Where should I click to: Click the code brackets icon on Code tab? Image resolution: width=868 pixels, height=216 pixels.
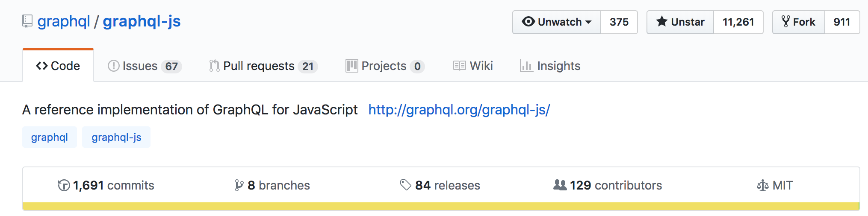tap(42, 66)
